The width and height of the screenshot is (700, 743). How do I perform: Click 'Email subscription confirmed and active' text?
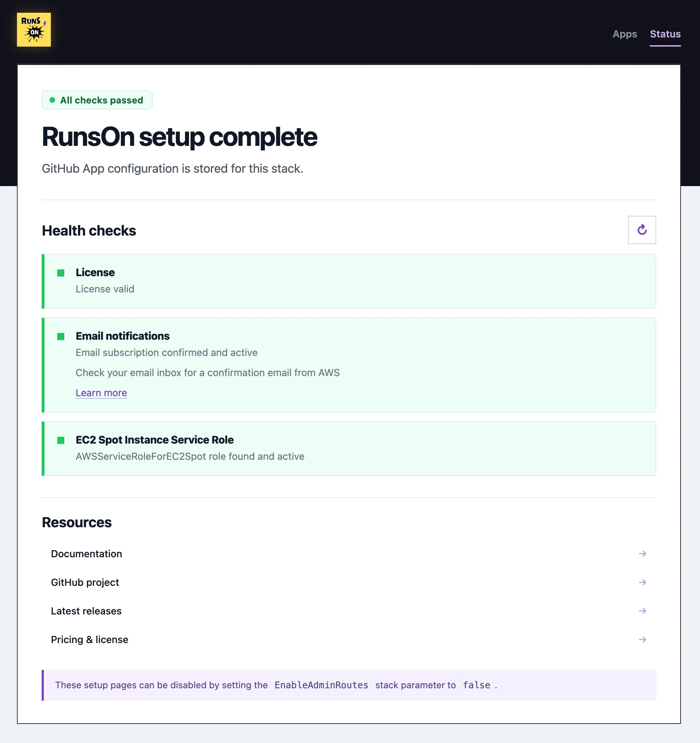pos(167,352)
